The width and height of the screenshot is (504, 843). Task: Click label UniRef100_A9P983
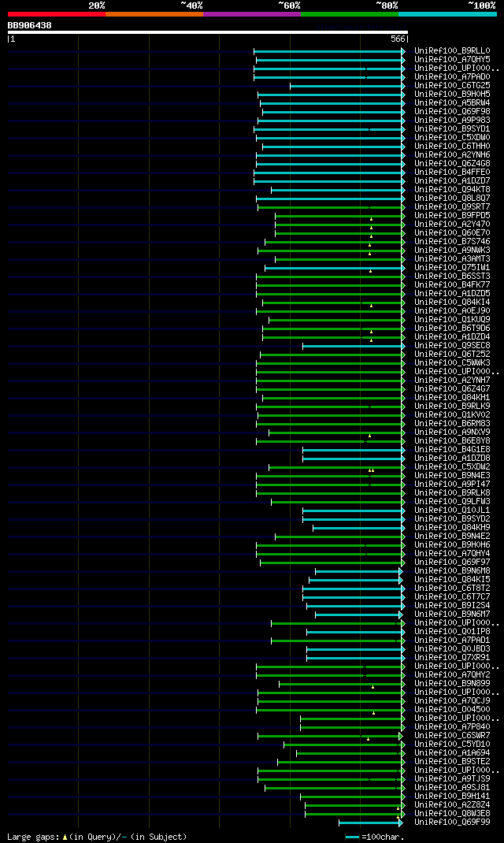coord(452,121)
